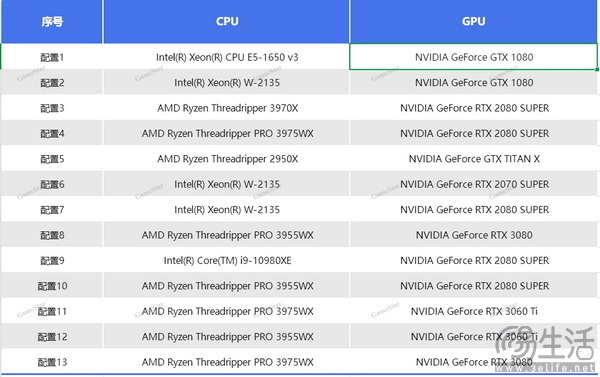
Task: Click the RTX 3080 cell in 配置8 row
Action: point(473,235)
